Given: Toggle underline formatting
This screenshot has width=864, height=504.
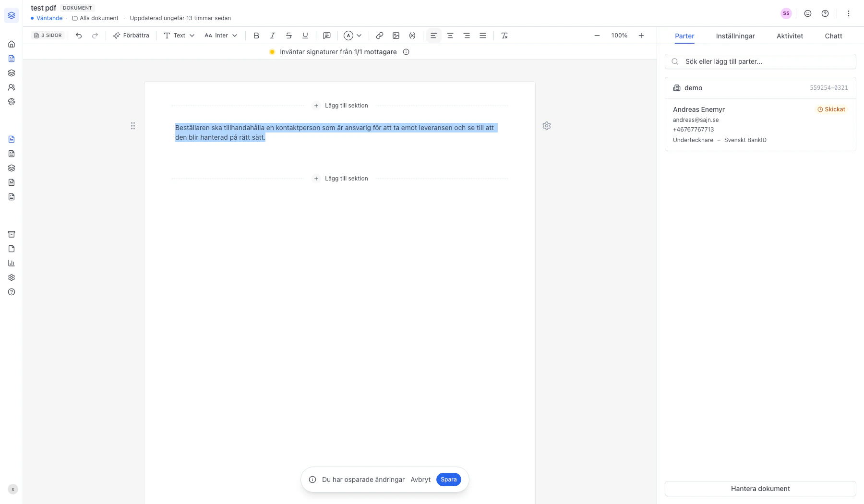Looking at the screenshot, I should point(305,36).
